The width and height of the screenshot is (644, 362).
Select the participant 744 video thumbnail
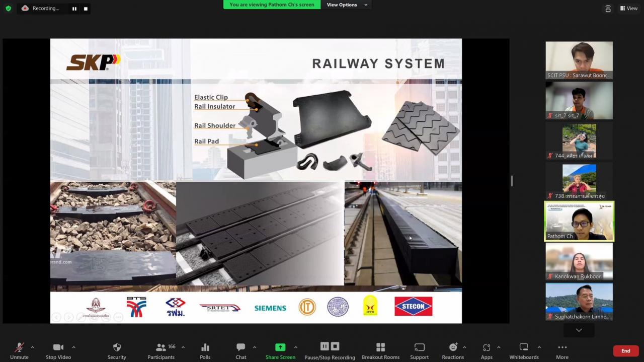coord(579,140)
